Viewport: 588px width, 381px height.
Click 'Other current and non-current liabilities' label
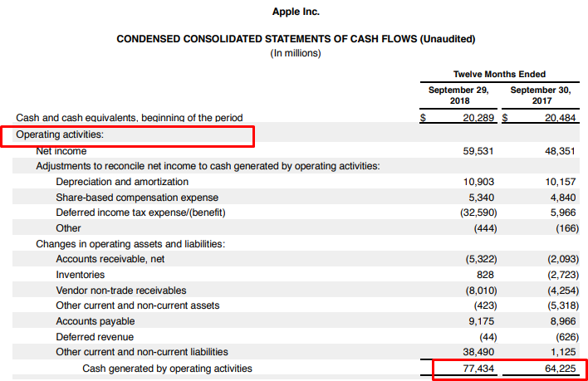(142, 352)
